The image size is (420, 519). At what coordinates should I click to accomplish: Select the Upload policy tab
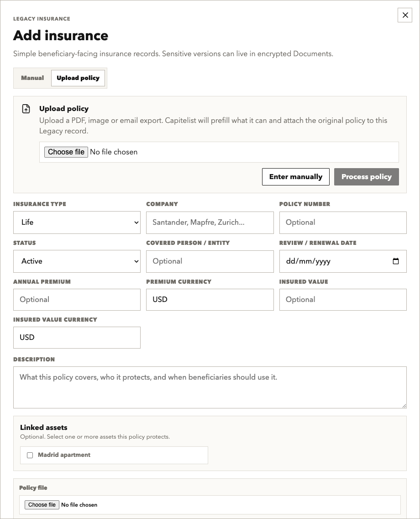[x=78, y=78]
